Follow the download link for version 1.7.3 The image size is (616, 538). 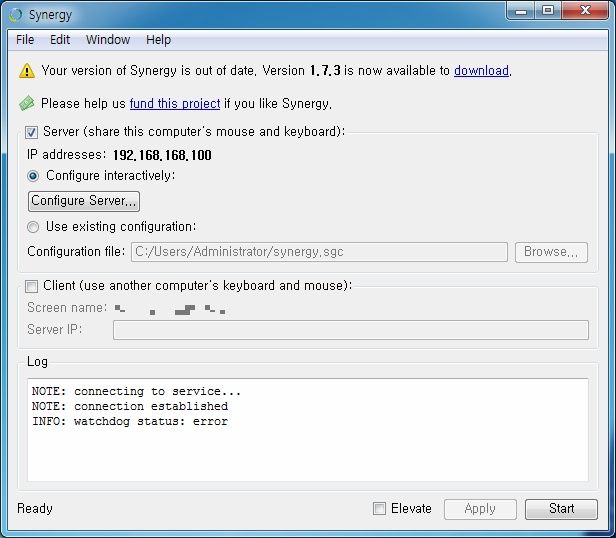pos(481,71)
